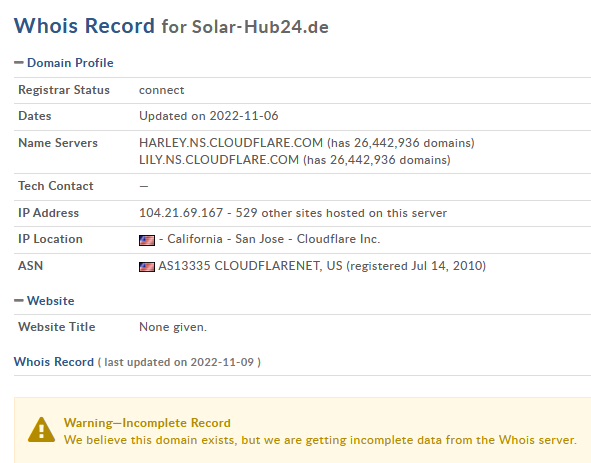Open HARLEY.NS.CLOUDFLARE.COM name server
Screen dimensions: 591x463
pos(231,143)
